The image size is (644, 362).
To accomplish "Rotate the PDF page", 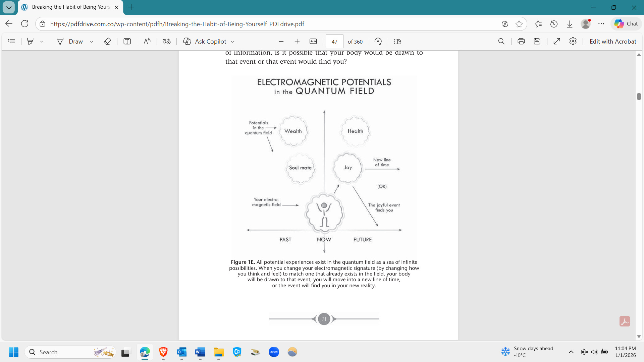I will pos(378,41).
